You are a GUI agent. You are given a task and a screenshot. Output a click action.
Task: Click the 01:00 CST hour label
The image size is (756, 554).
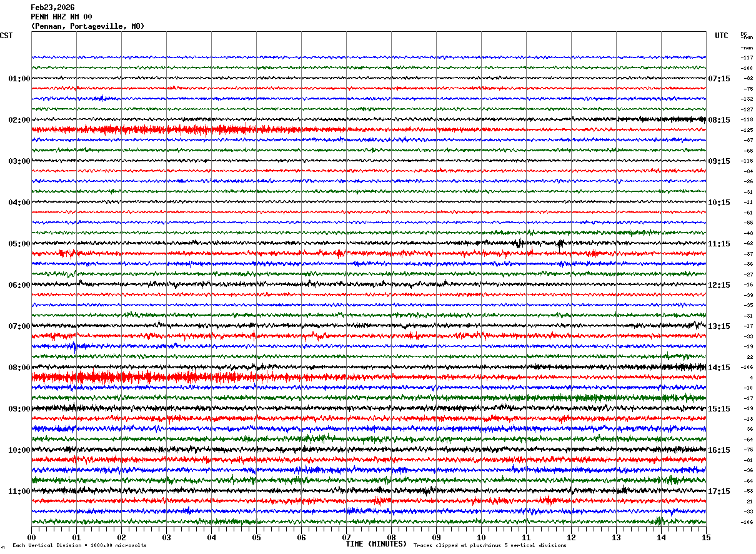(19, 79)
